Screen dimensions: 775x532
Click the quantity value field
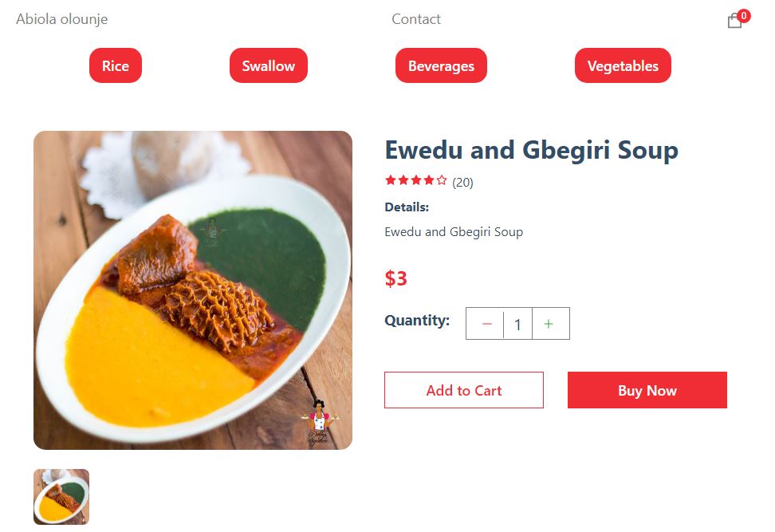[517, 324]
